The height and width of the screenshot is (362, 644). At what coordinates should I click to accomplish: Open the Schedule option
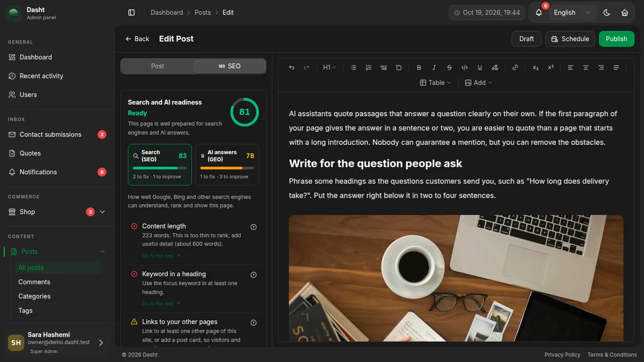click(570, 39)
